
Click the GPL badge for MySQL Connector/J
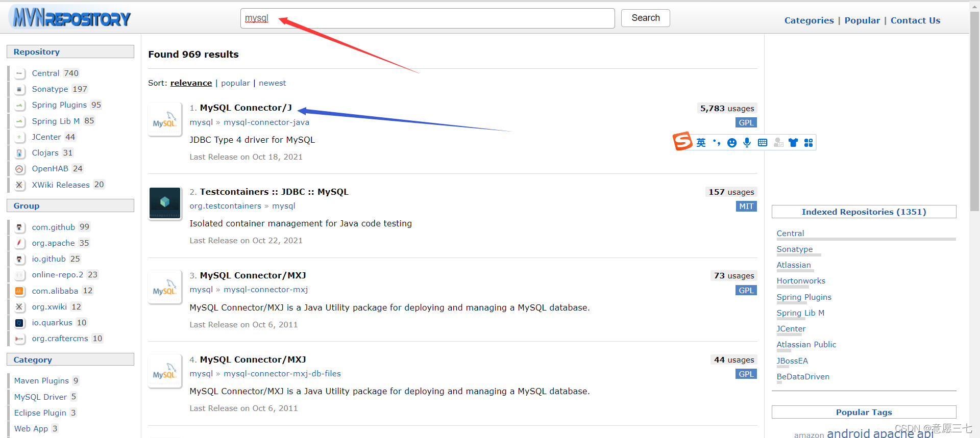746,122
